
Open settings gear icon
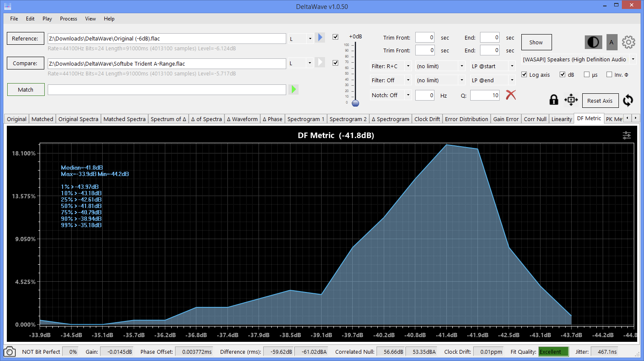click(629, 42)
